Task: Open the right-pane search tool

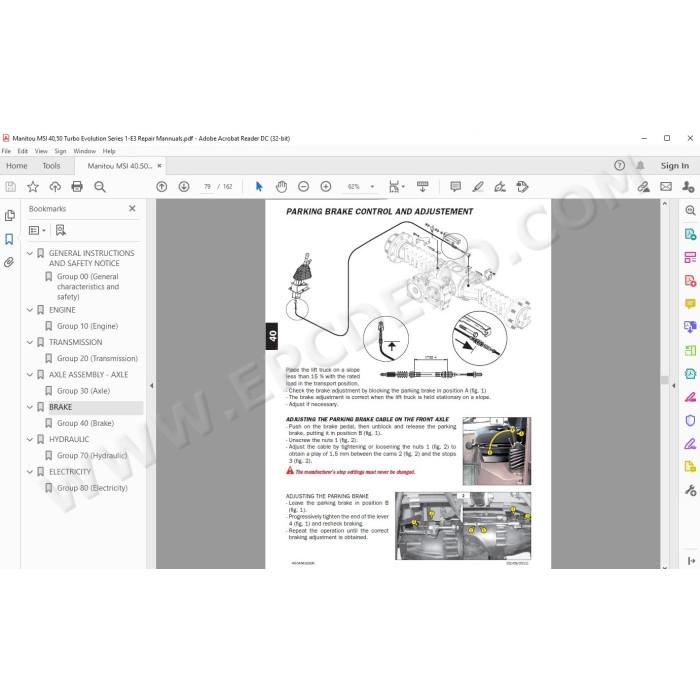Action: (690, 211)
